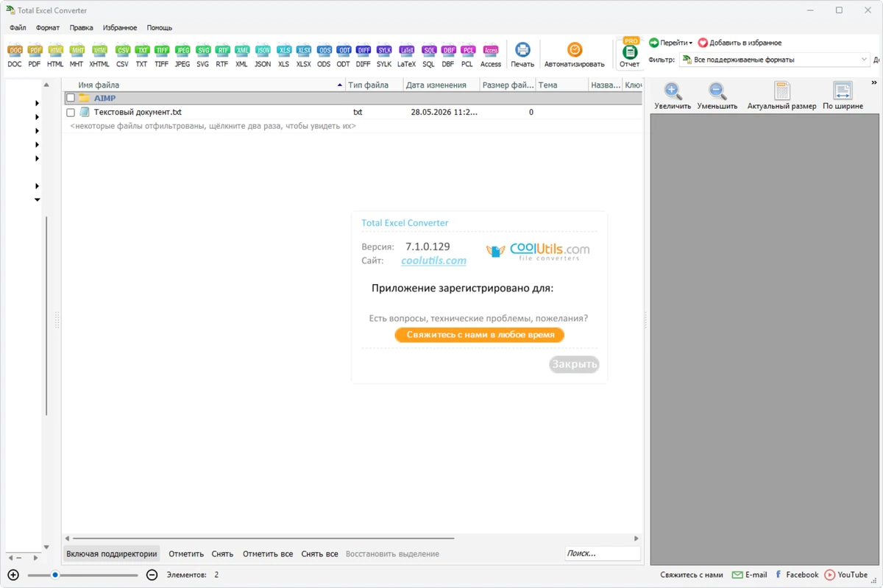Zoom in with Увеличить
The width and height of the screenshot is (883, 588).
pos(673,96)
